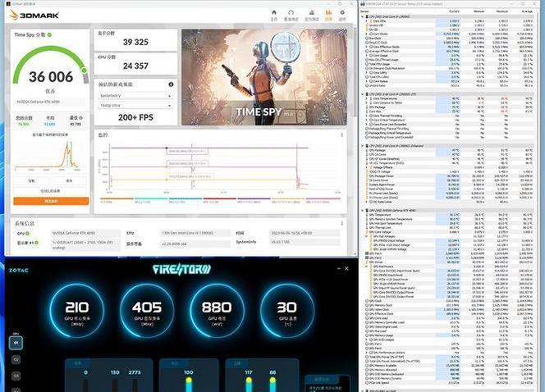Click the green check beside Time Spy score

50,34
